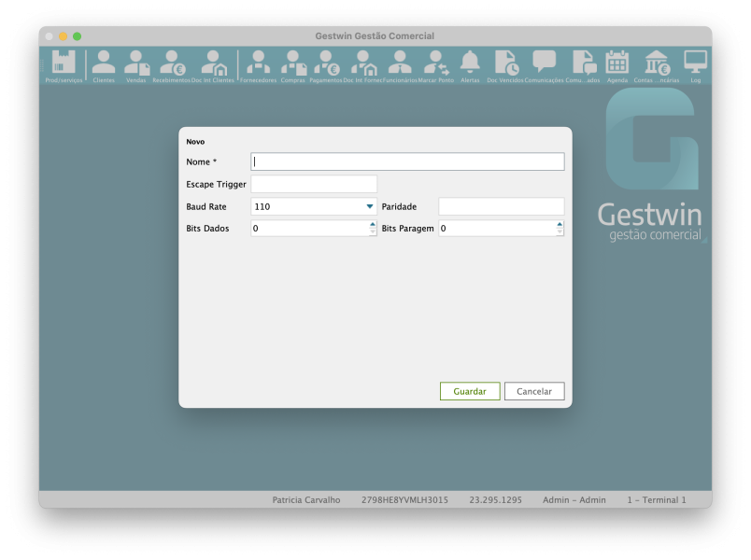Open the Agenda calendar icon

pyautogui.click(x=617, y=65)
